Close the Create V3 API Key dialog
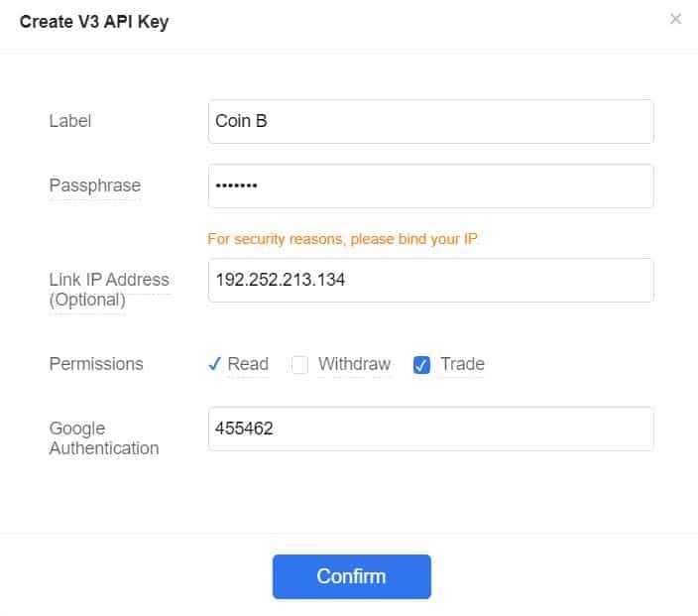This screenshot has height=616, width=698. pyautogui.click(x=675, y=19)
